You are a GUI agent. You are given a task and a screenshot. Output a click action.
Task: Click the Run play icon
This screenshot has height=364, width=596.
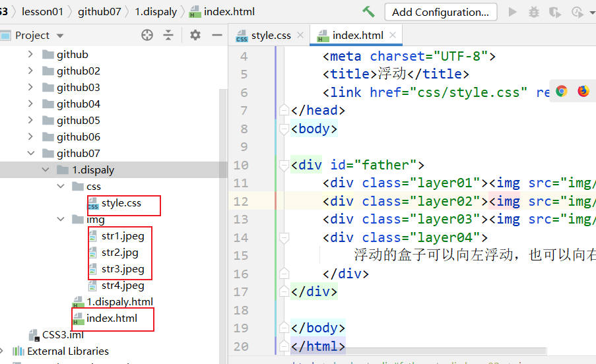(512, 12)
